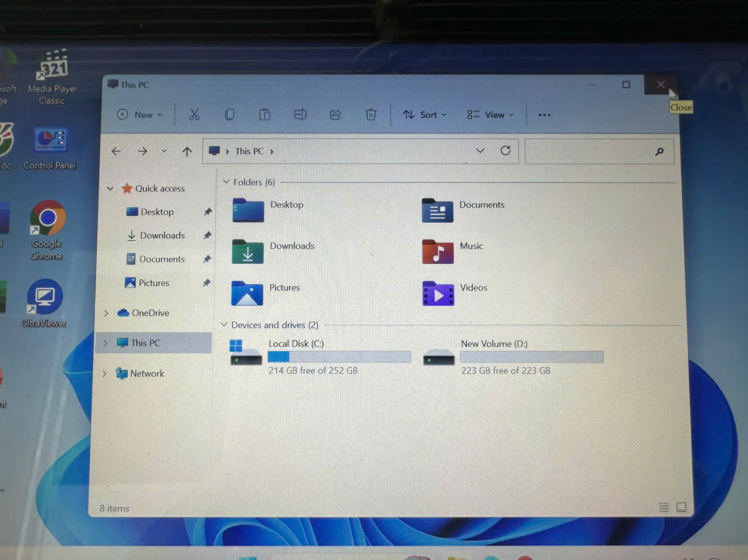Select Documents under Quick access
The image size is (748, 560).
coord(156,259)
